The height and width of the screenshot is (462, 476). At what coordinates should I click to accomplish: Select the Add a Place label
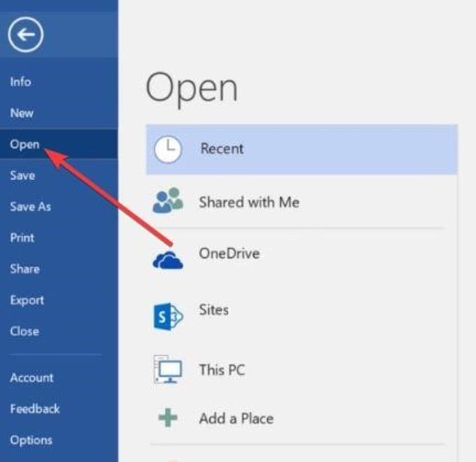pyautogui.click(x=236, y=419)
